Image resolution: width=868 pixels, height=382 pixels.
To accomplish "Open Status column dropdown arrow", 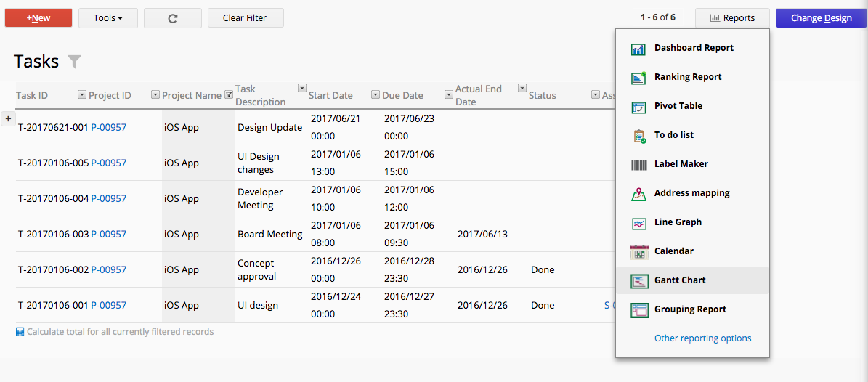I will [596, 94].
